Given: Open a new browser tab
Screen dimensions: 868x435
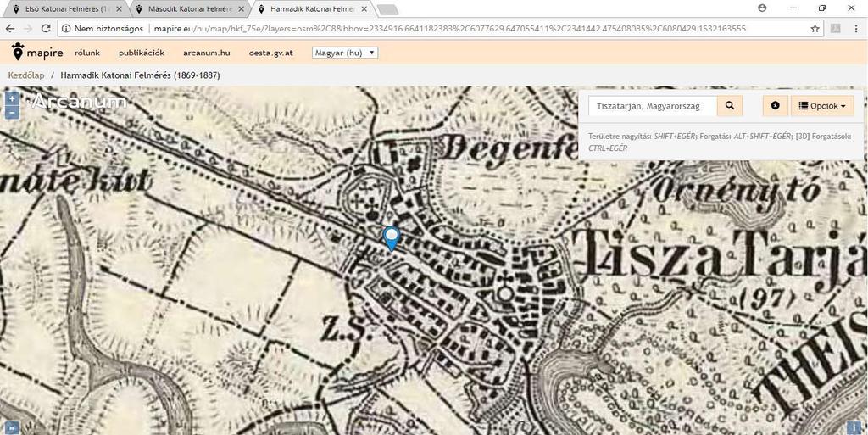Looking at the screenshot, I should [387, 9].
